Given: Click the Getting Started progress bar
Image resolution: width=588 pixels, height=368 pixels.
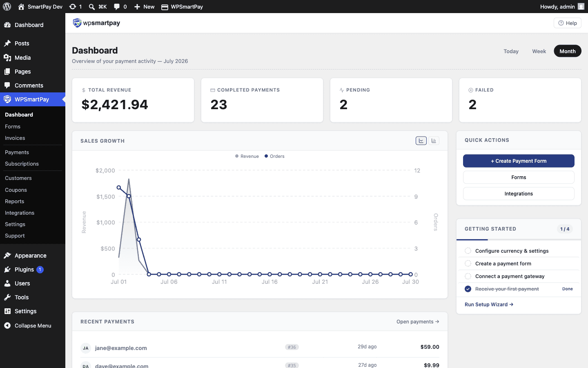Looking at the screenshot, I should (519, 240).
